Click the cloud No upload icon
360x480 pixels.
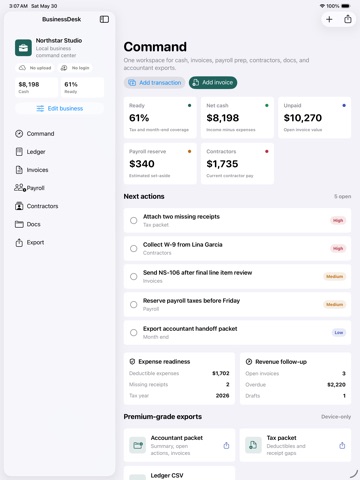[x=22, y=68]
